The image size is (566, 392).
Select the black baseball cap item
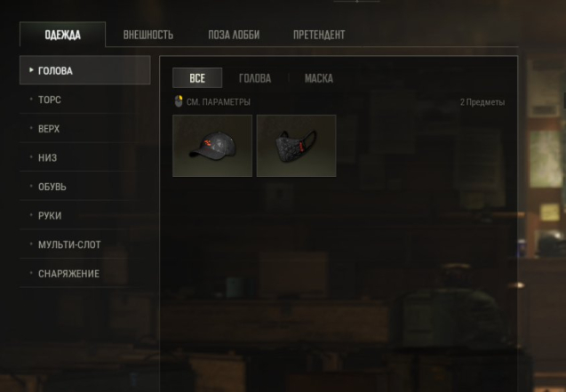coord(212,146)
